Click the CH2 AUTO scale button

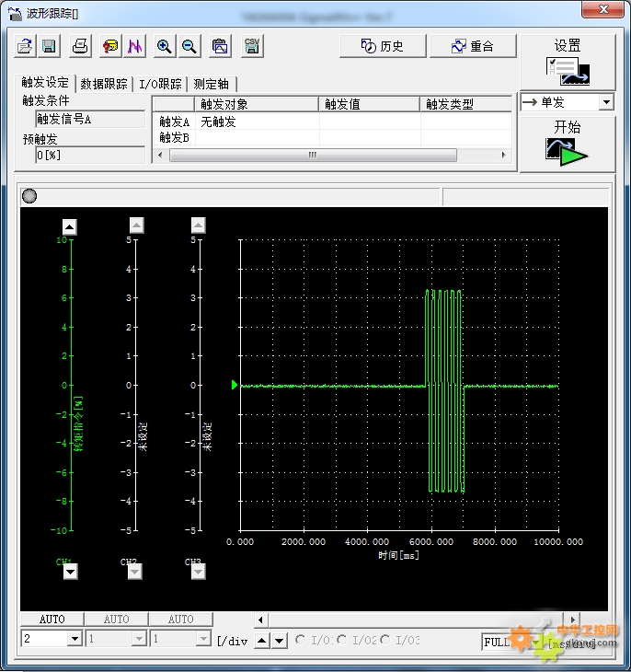click(116, 620)
